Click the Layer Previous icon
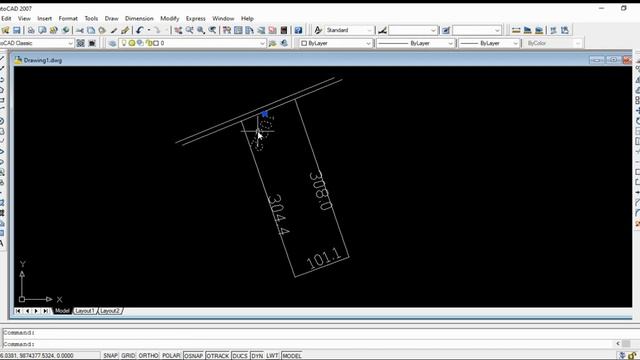The height and width of the screenshot is (360, 640). [284, 43]
